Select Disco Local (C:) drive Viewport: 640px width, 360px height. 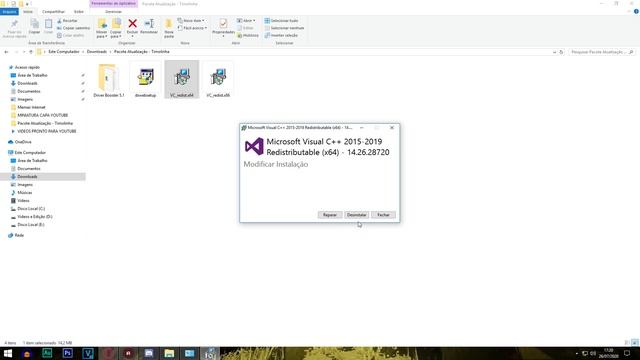[31, 209]
